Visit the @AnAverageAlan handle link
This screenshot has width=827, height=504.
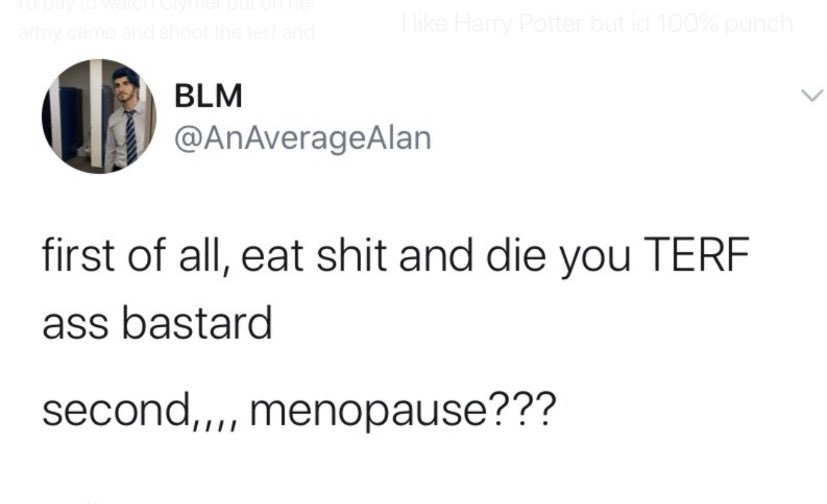point(303,138)
